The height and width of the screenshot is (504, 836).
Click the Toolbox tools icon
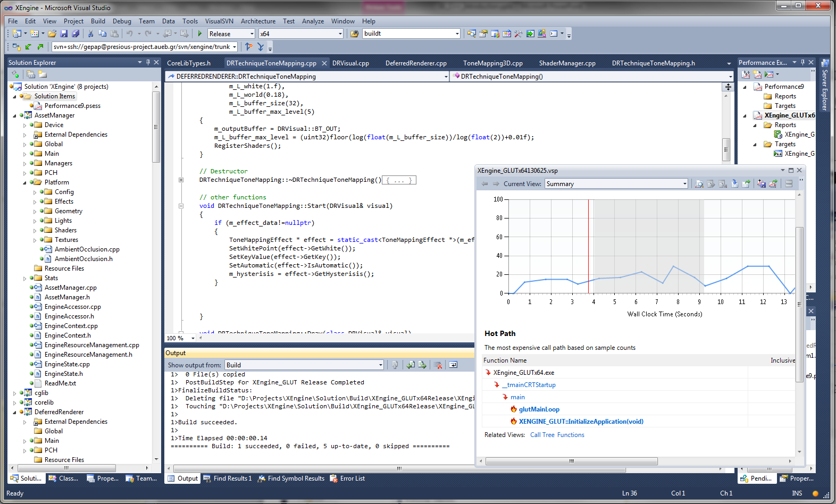click(518, 33)
